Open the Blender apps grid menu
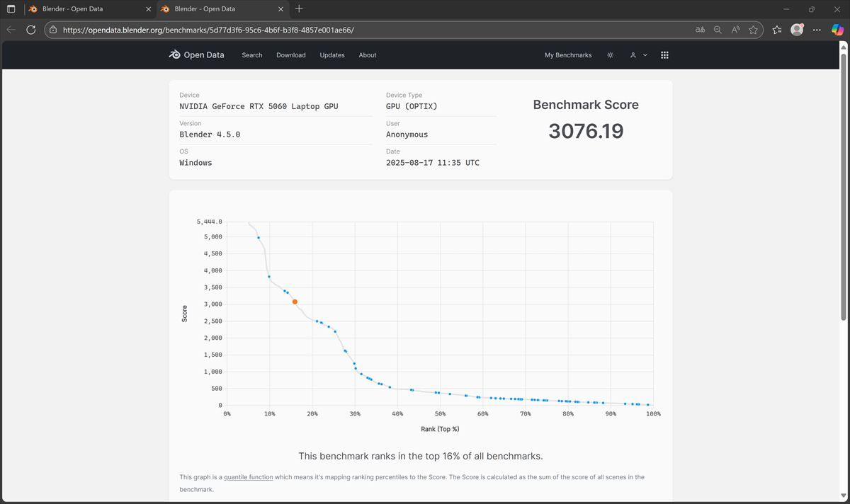 coord(664,55)
